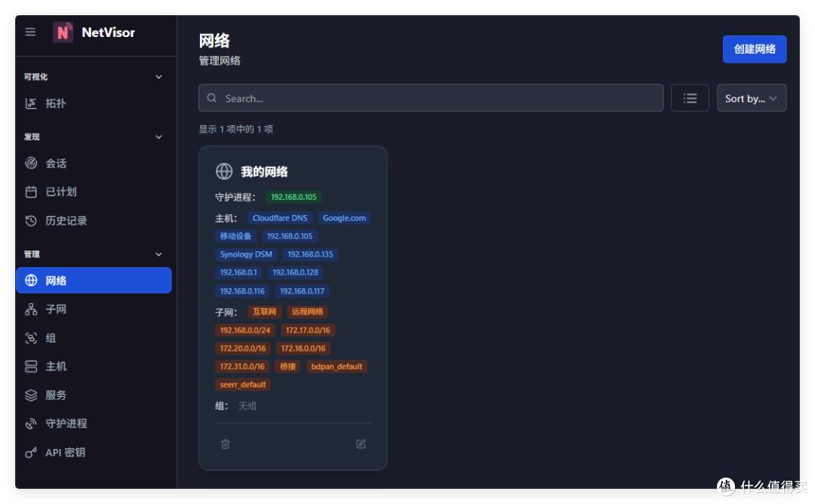The height and width of the screenshot is (504, 815).
Task: Click the 192.168.0.135 host tag
Action: [x=310, y=254]
